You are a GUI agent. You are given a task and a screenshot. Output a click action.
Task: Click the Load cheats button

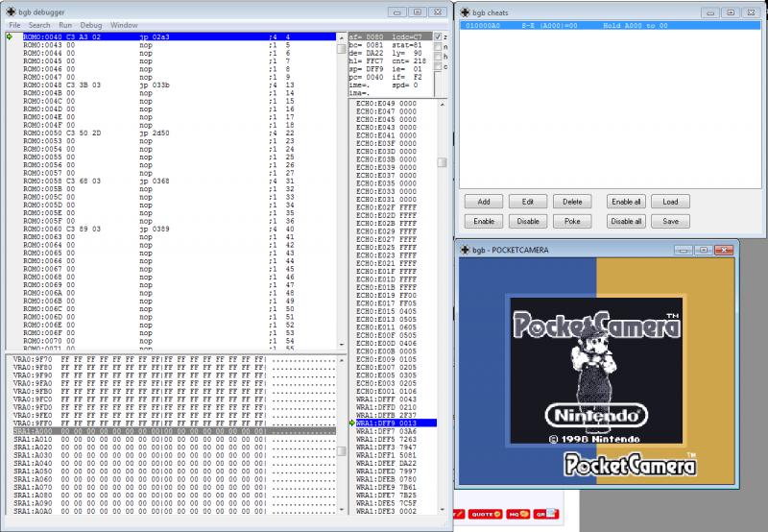point(670,202)
